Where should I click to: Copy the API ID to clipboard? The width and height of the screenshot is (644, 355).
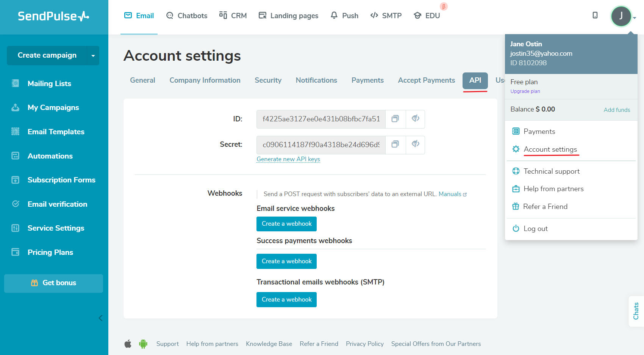[x=395, y=119]
